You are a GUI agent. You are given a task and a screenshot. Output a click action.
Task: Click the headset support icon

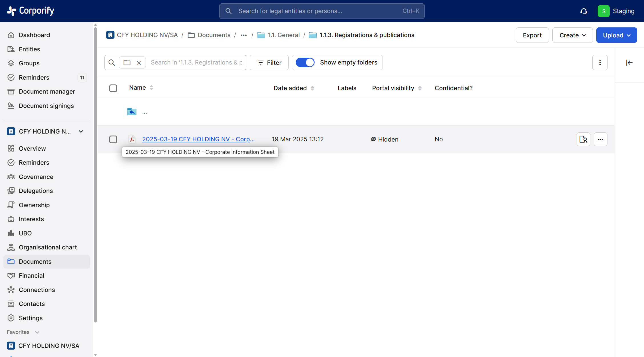pyautogui.click(x=583, y=11)
